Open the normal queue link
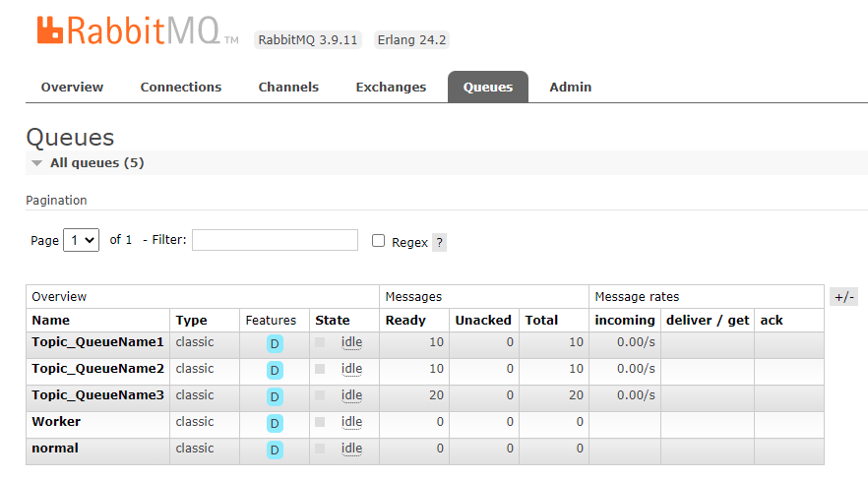The height and width of the screenshot is (479, 868). coord(55,449)
